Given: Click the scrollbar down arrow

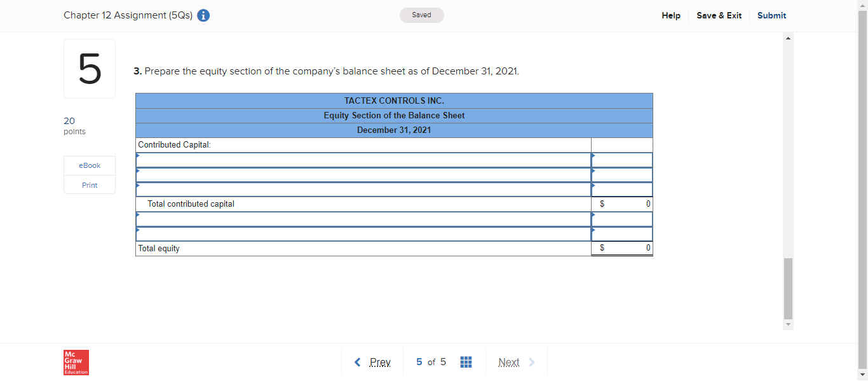Looking at the screenshot, I should coord(788,325).
